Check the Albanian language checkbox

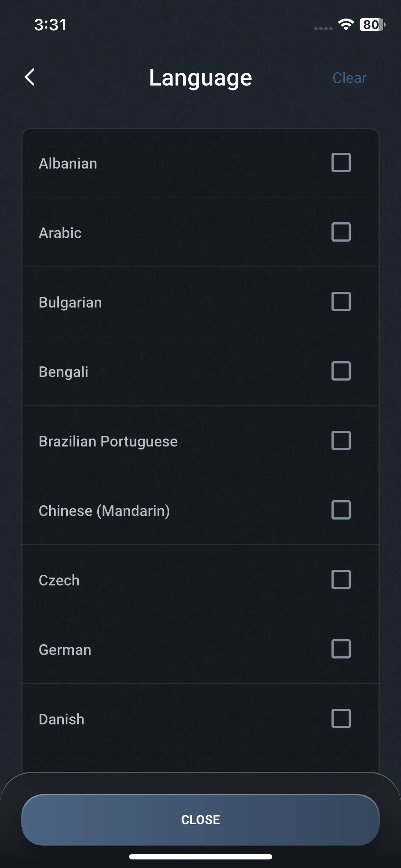tap(341, 162)
